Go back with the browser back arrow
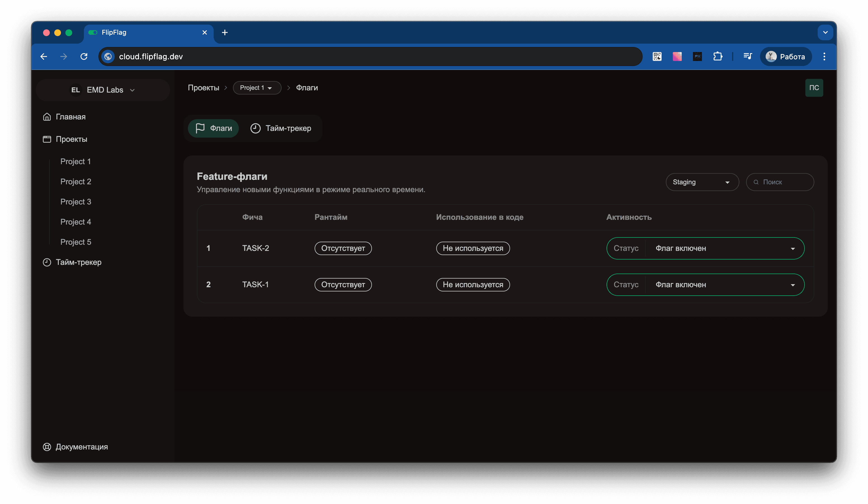 pyautogui.click(x=44, y=56)
